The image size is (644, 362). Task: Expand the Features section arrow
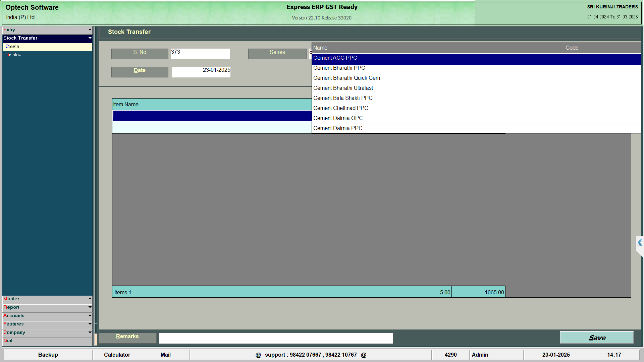90,324
